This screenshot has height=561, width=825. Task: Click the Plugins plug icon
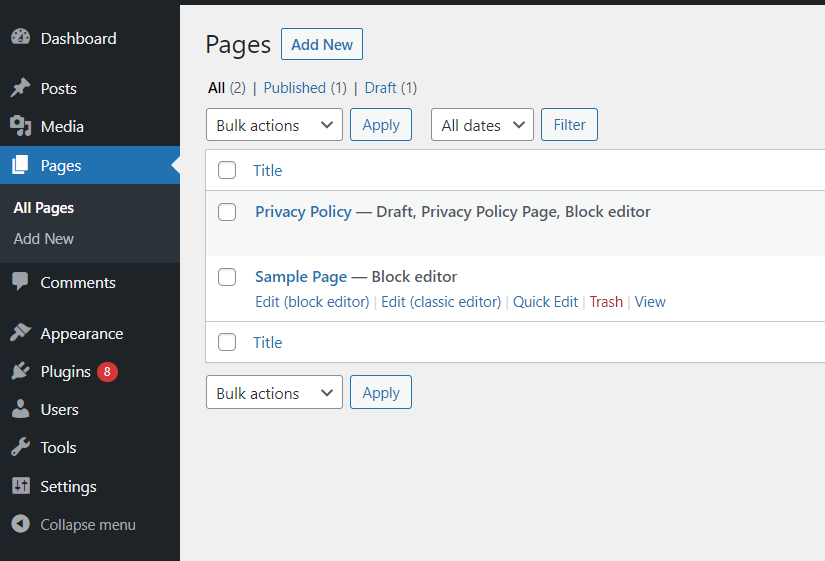coord(21,371)
